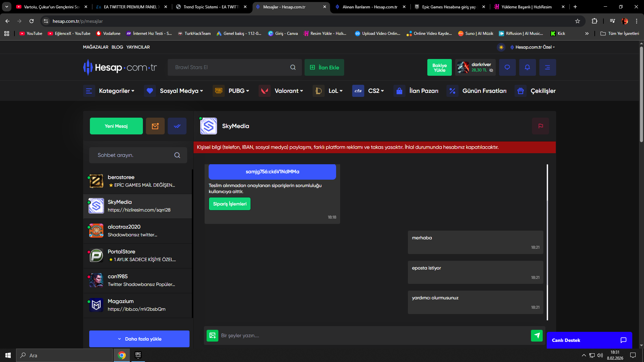This screenshot has width=644, height=362.
Task: Hide balance with the eye icon
Action: [491, 70]
